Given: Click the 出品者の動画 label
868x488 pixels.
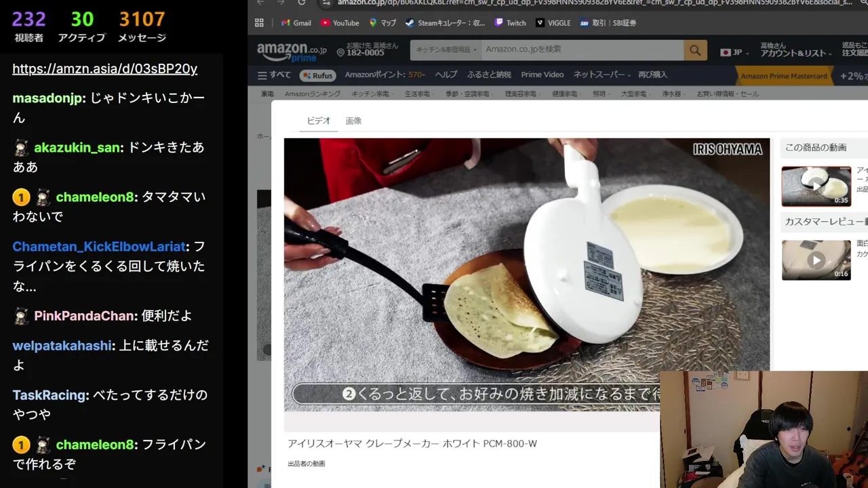Looking at the screenshot, I should click(x=307, y=464).
